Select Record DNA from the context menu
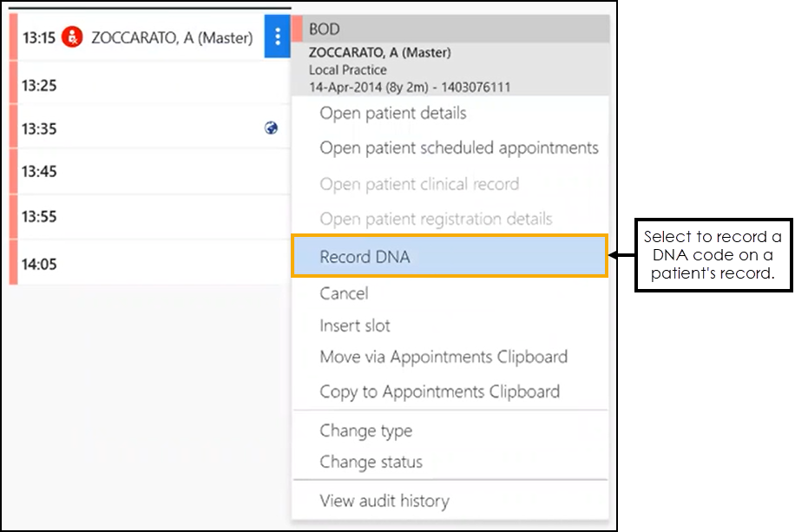 click(x=365, y=257)
